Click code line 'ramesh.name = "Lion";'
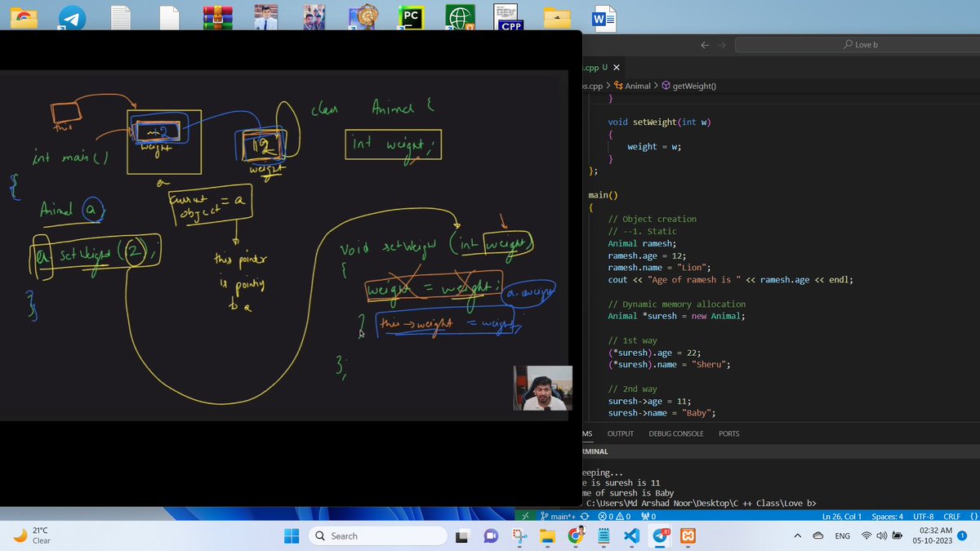 tap(659, 268)
